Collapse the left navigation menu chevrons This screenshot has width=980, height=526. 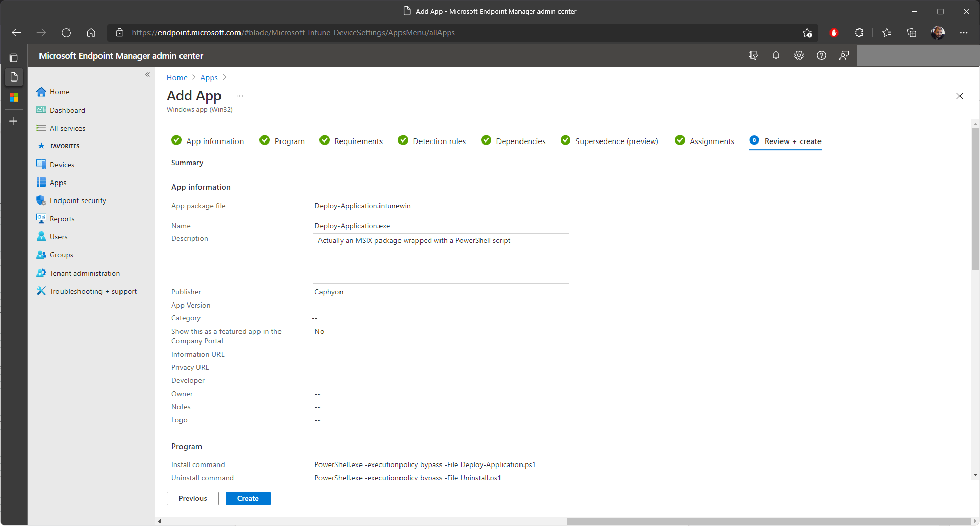[x=147, y=75]
